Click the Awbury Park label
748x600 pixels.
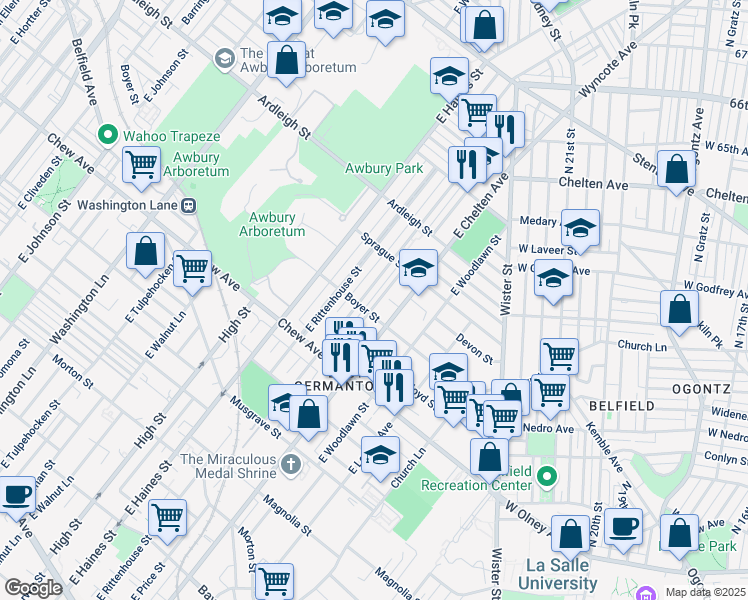point(384,168)
